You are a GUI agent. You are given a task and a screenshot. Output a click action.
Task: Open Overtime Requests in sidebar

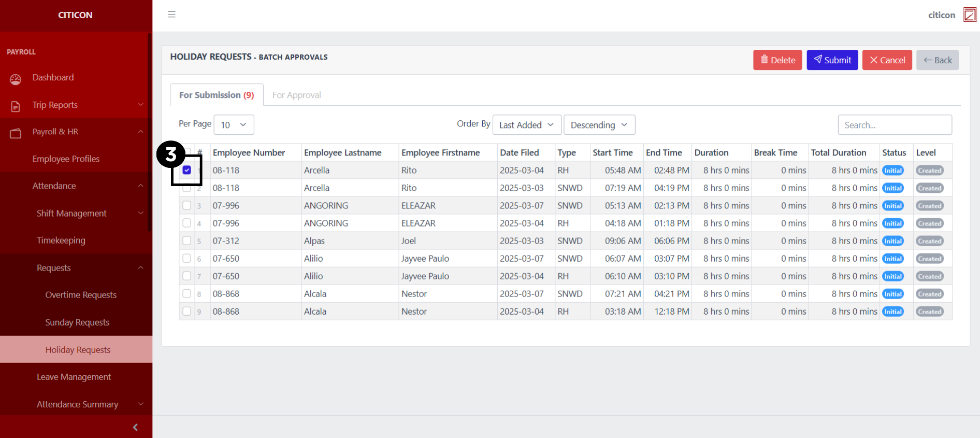[x=81, y=295]
